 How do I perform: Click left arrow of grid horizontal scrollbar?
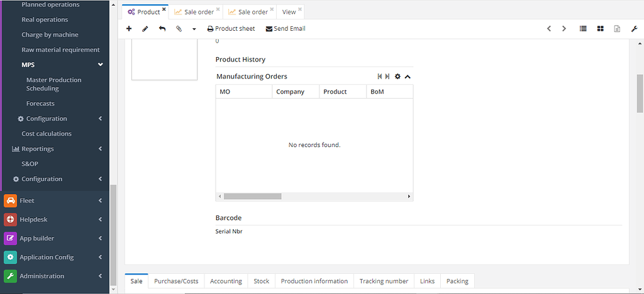pos(220,197)
